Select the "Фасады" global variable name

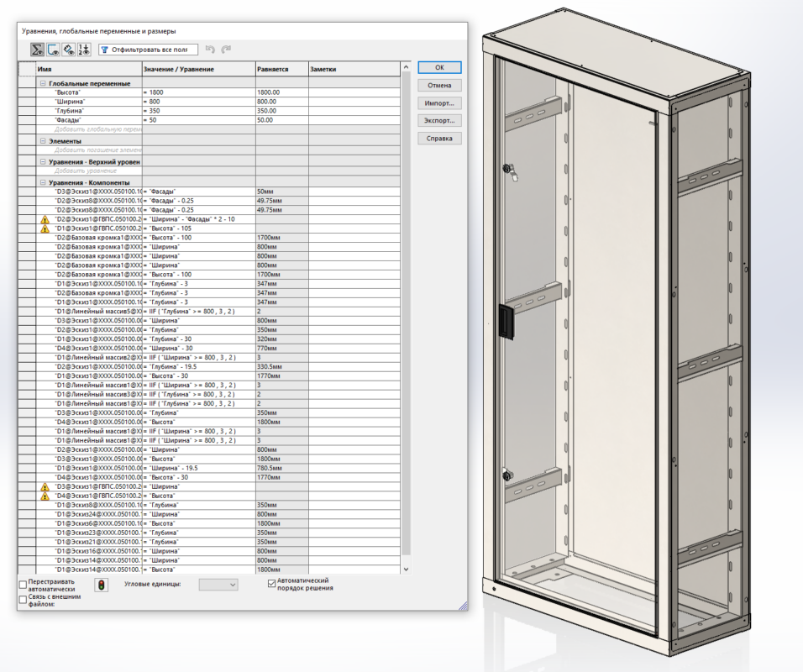tap(68, 120)
